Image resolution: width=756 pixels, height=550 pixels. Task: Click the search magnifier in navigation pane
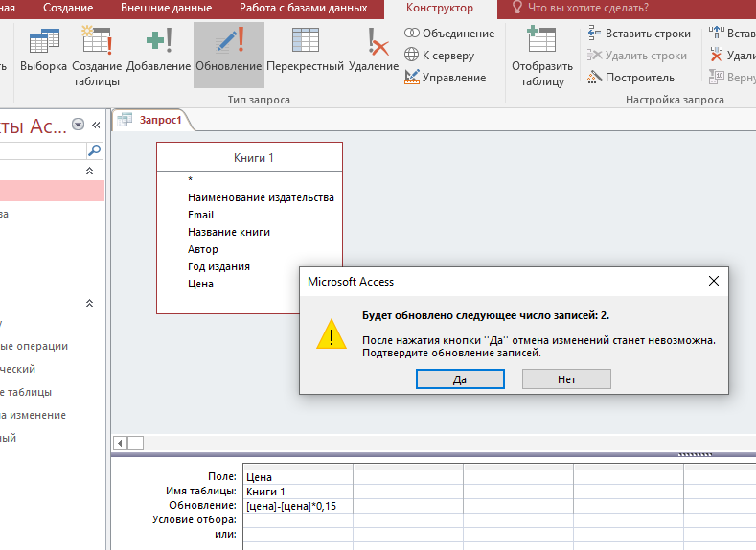point(95,150)
